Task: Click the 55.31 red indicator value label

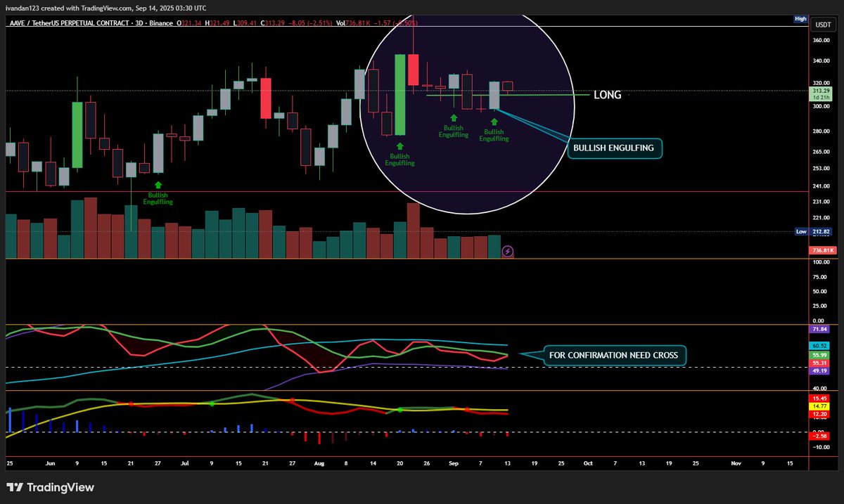Action: (x=818, y=363)
